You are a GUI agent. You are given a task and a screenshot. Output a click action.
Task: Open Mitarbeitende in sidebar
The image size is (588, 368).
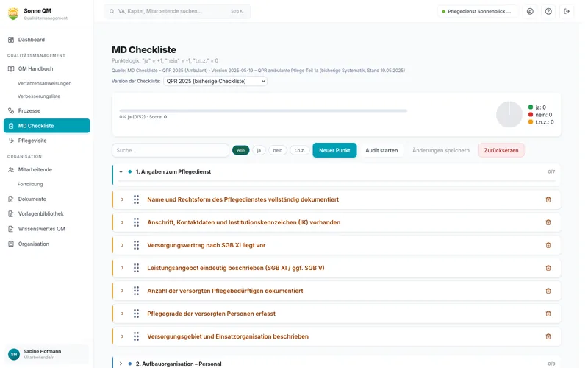(46, 170)
